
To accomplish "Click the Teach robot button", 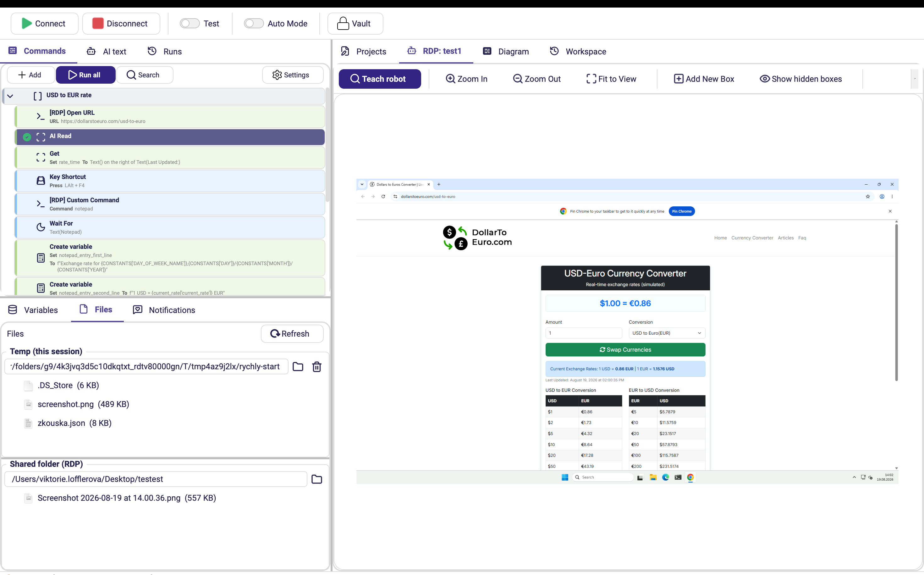I will [380, 79].
